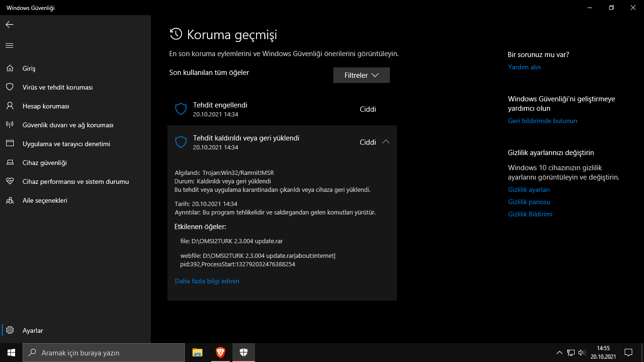644x362 pixels.
Task: Click the Durum: Kaldırıldı veya geri yüklendi line
Action: (x=223, y=181)
